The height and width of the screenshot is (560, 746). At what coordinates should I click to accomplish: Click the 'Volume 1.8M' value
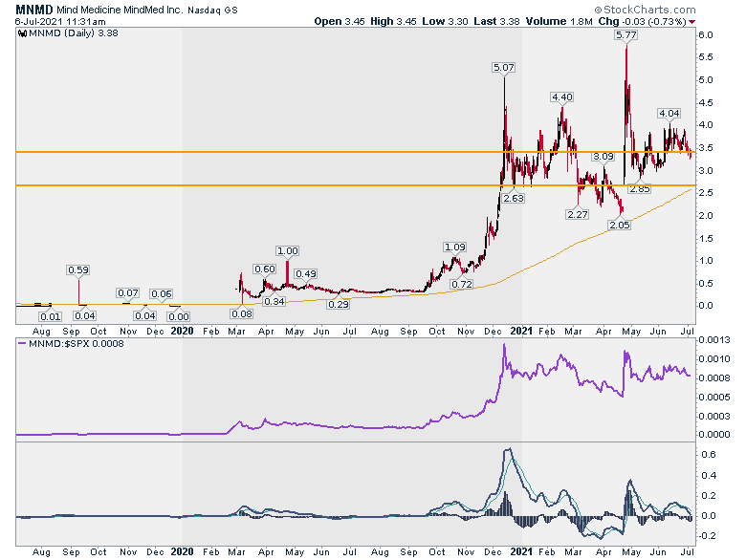click(x=559, y=21)
